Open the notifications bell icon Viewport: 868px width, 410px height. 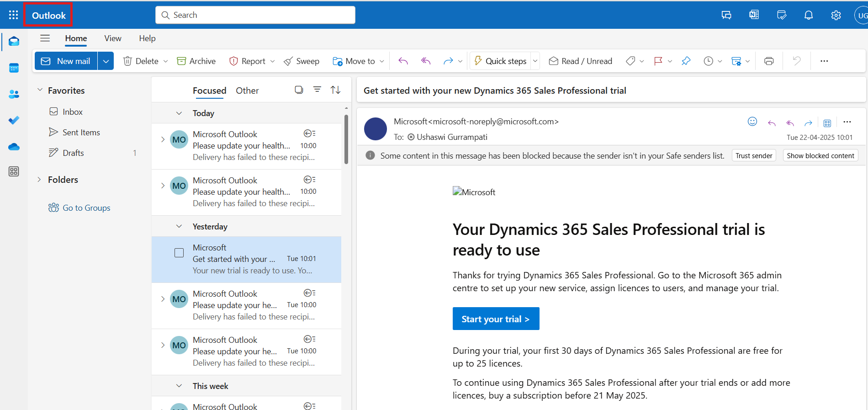pyautogui.click(x=808, y=15)
